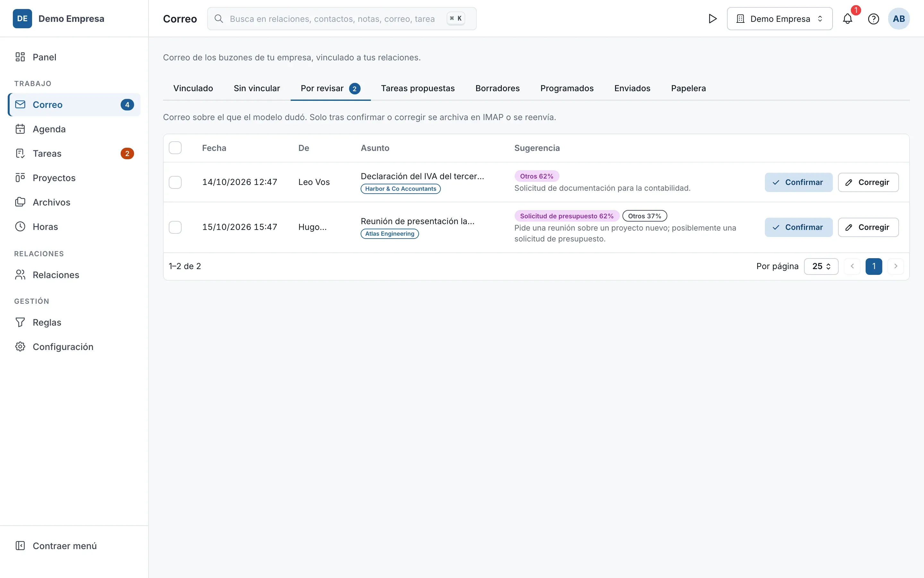
Task: Click the Horas clock icon
Action: tap(20, 227)
